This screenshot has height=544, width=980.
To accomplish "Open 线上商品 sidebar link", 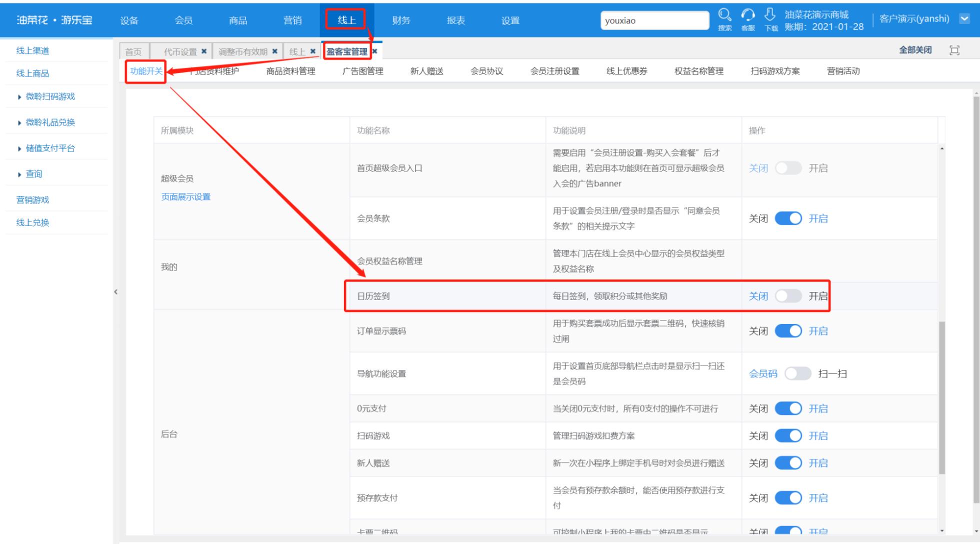I will [32, 73].
